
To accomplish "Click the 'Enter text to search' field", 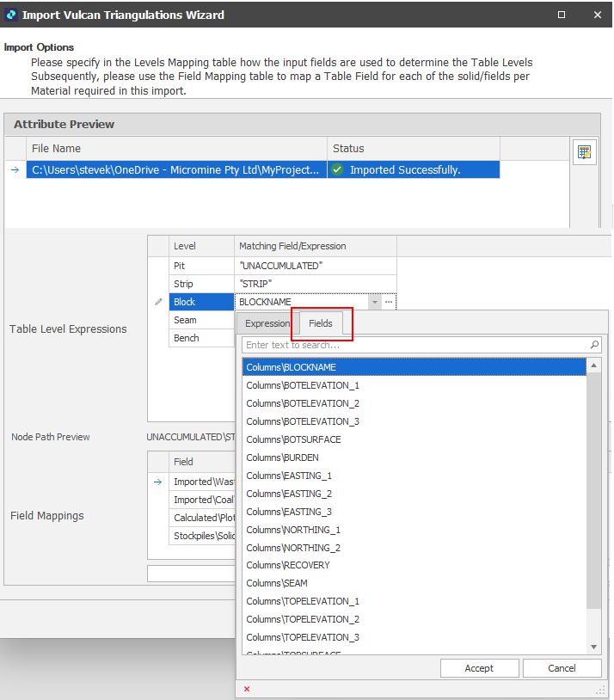I will click(x=413, y=345).
